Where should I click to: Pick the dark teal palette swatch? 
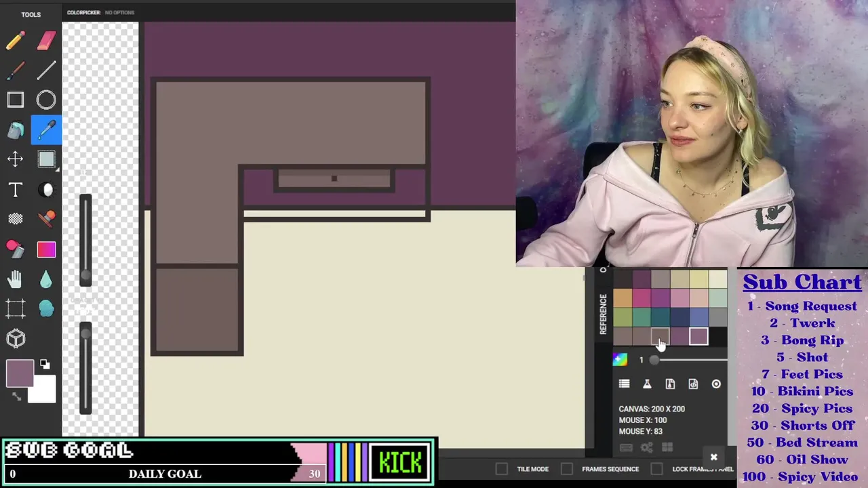click(660, 317)
